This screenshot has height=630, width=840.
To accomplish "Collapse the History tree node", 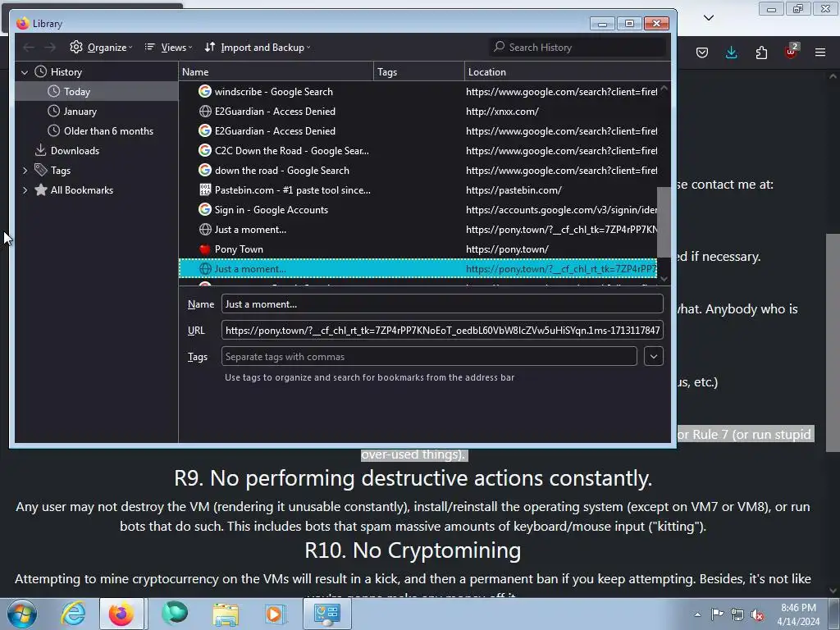I will click(24, 72).
